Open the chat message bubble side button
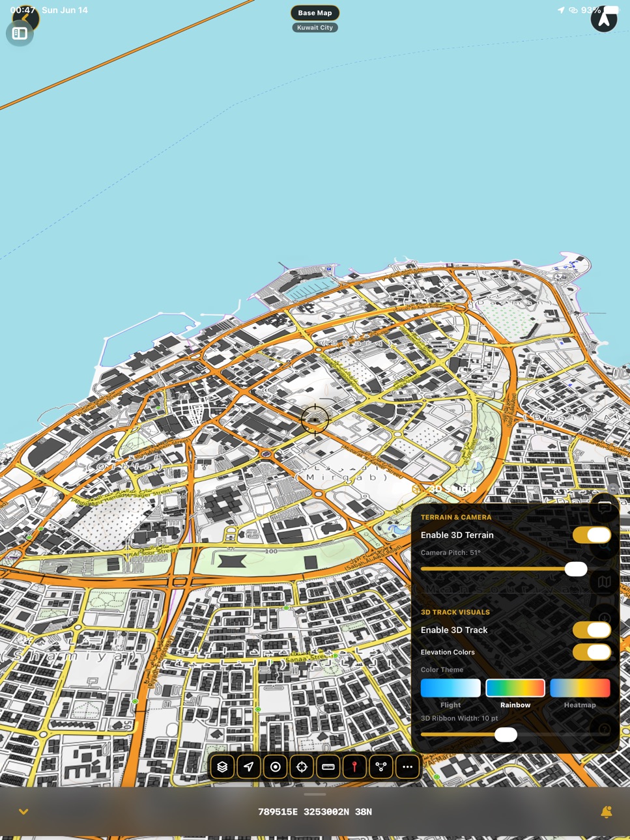Screen dimensions: 630x840 tap(605, 508)
